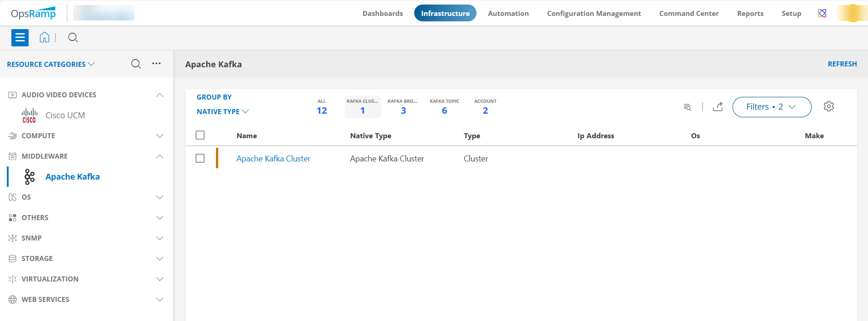Open table column settings gear
Screen dimensions: 868x321
click(x=828, y=106)
